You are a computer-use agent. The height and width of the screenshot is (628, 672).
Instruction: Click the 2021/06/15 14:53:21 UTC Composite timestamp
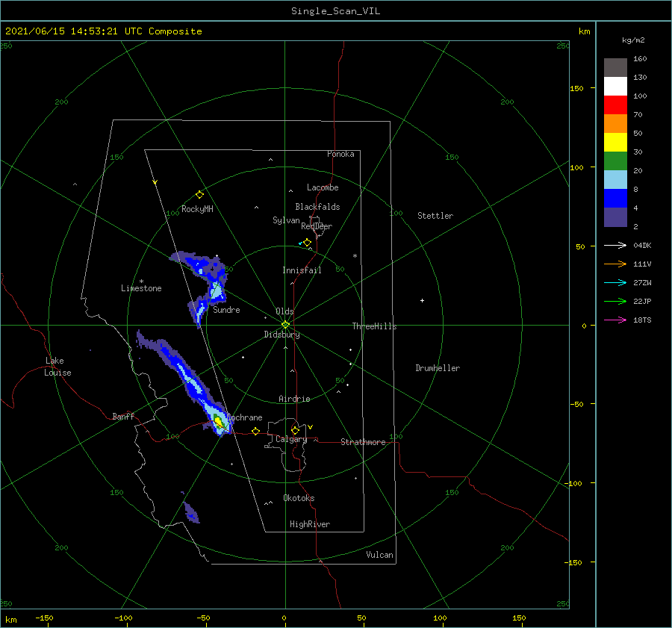point(103,31)
